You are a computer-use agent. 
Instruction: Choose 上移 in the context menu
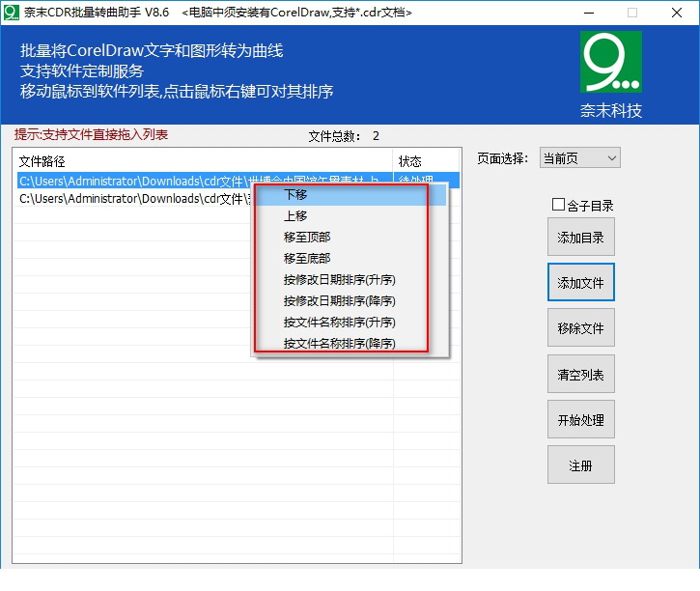click(350, 216)
